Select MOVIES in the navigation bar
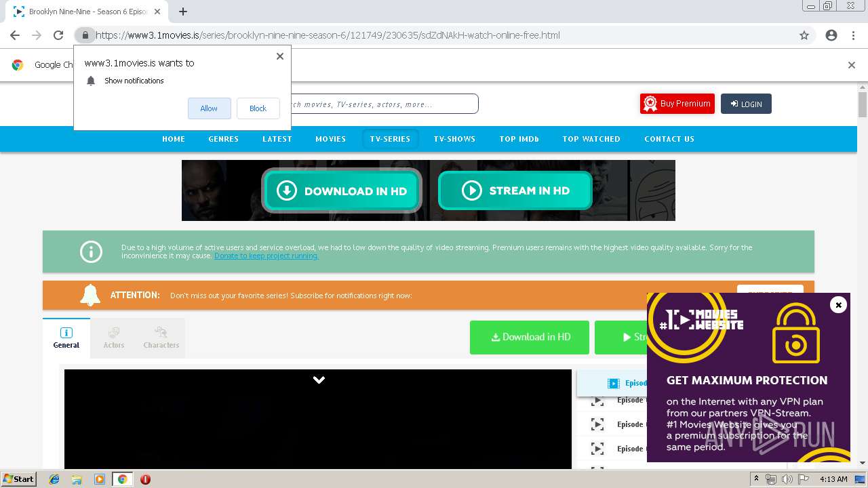 point(330,139)
